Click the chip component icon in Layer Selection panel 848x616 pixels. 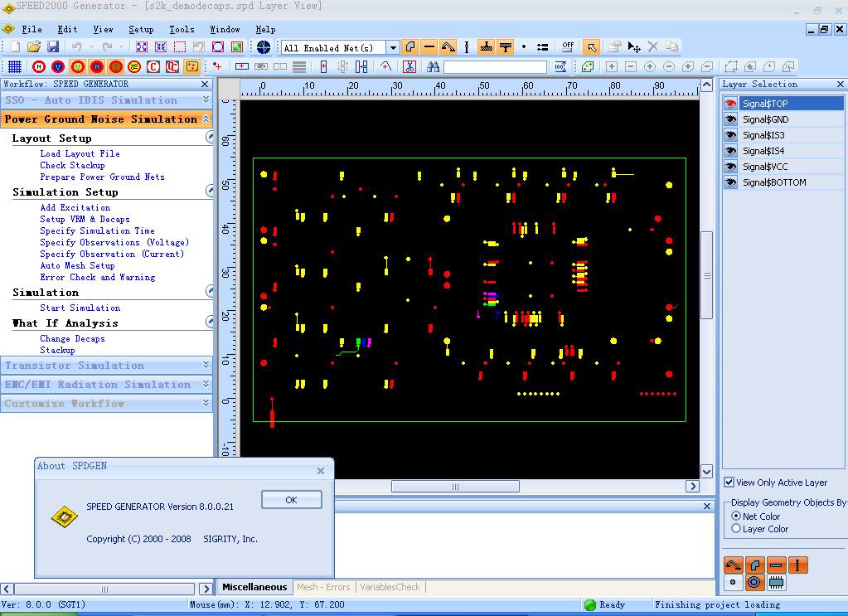pyautogui.click(x=776, y=583)
